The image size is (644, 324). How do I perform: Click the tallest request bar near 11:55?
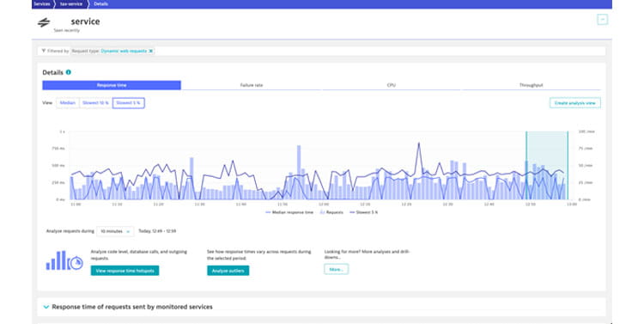[299, 172]
